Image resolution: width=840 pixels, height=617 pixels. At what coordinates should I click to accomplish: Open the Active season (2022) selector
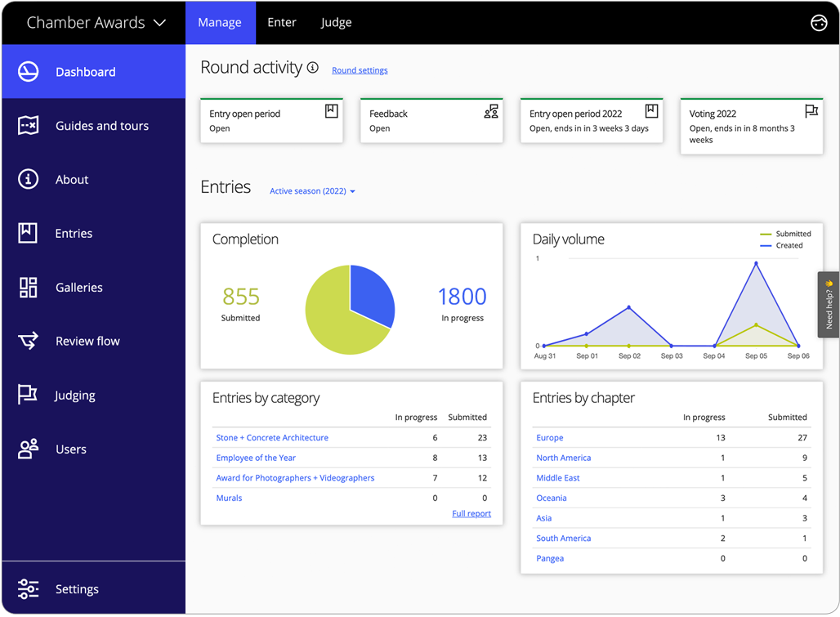coord(311,191)
